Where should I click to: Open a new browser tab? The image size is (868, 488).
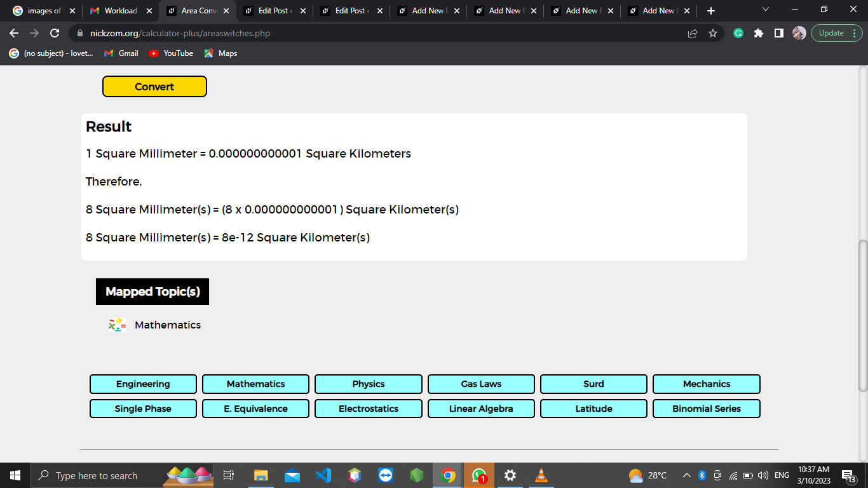710,11
